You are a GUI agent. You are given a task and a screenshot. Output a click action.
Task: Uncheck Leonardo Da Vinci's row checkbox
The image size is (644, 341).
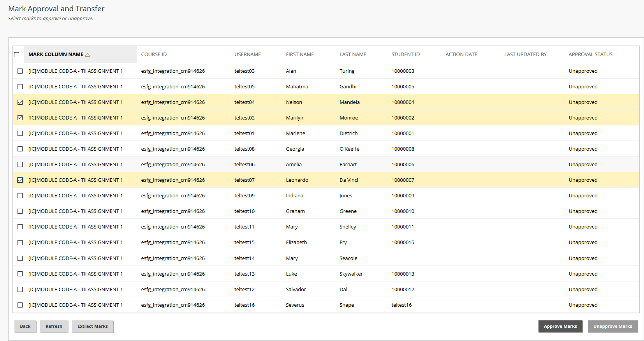pyautogui.click(x=20, y=180)
